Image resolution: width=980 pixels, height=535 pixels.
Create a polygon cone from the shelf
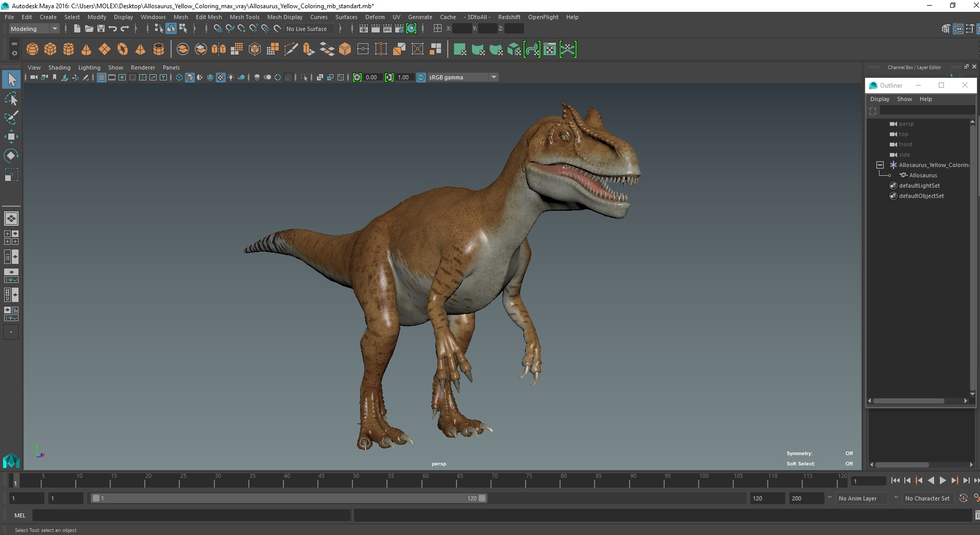tap(87, 49)
